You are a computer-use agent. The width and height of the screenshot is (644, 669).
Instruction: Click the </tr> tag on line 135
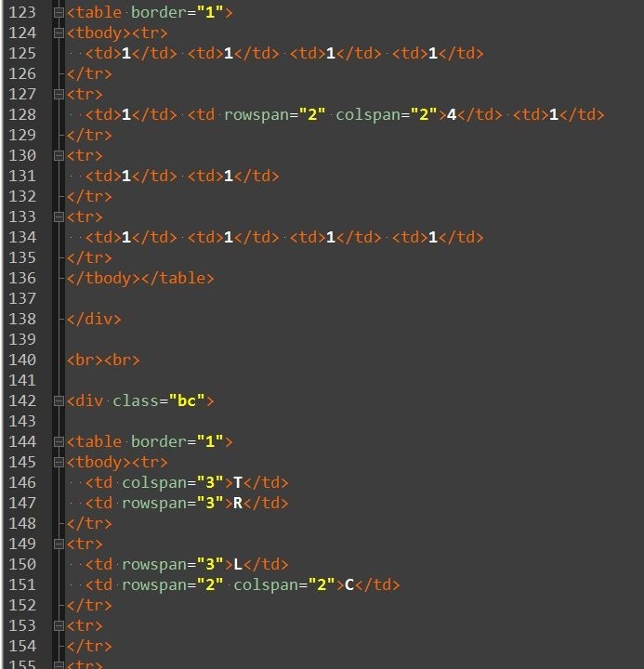89,257
